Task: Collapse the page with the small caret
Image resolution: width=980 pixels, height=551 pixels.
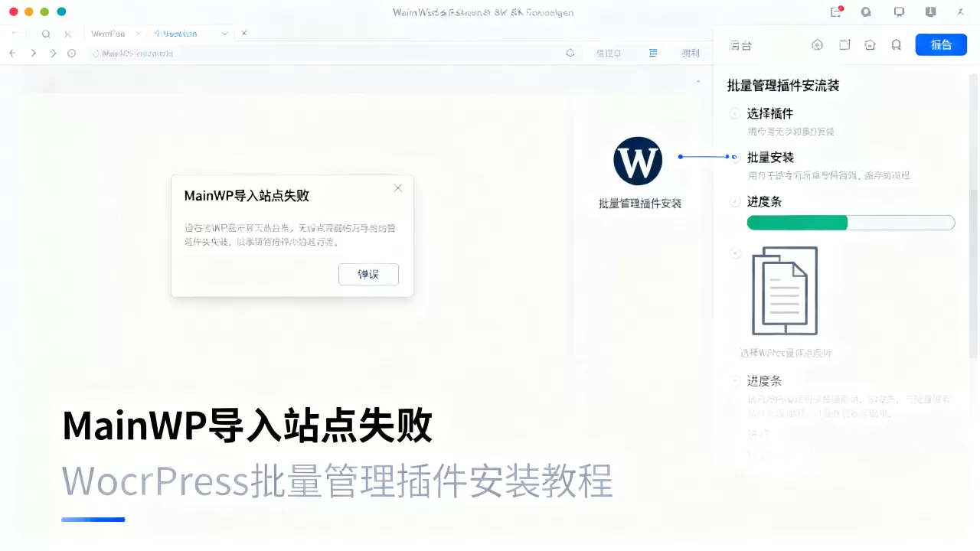Action: 697,81
